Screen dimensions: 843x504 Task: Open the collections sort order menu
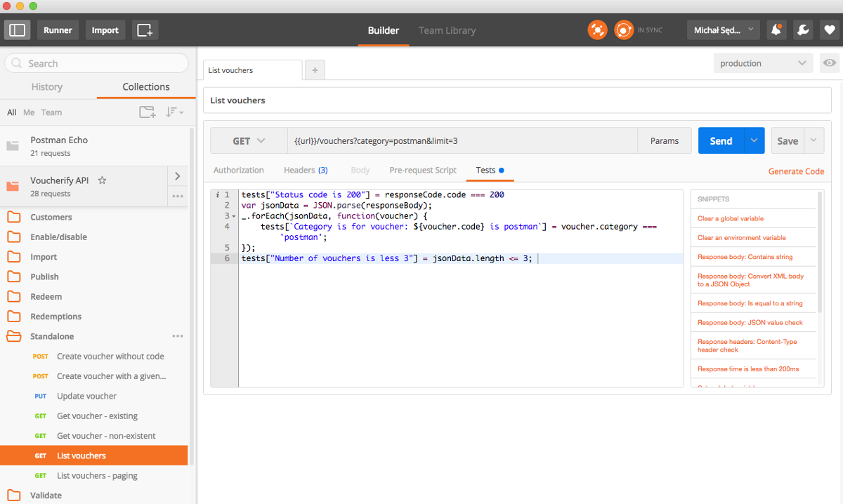click(174, 112)
